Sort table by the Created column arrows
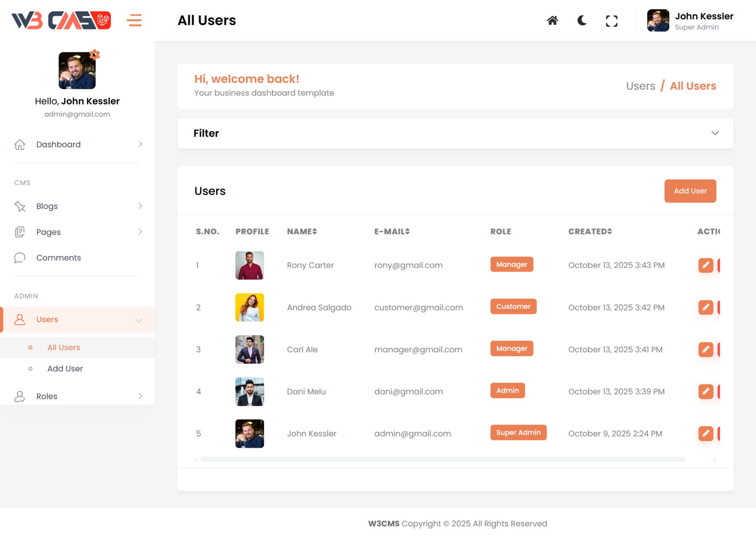Screen dimensions: 756x539 pyautogui.click(x=610, y=231)
